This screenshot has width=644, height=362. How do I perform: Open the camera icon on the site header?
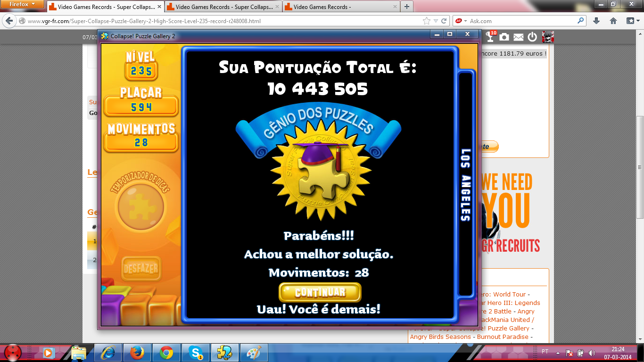point(504,37)
